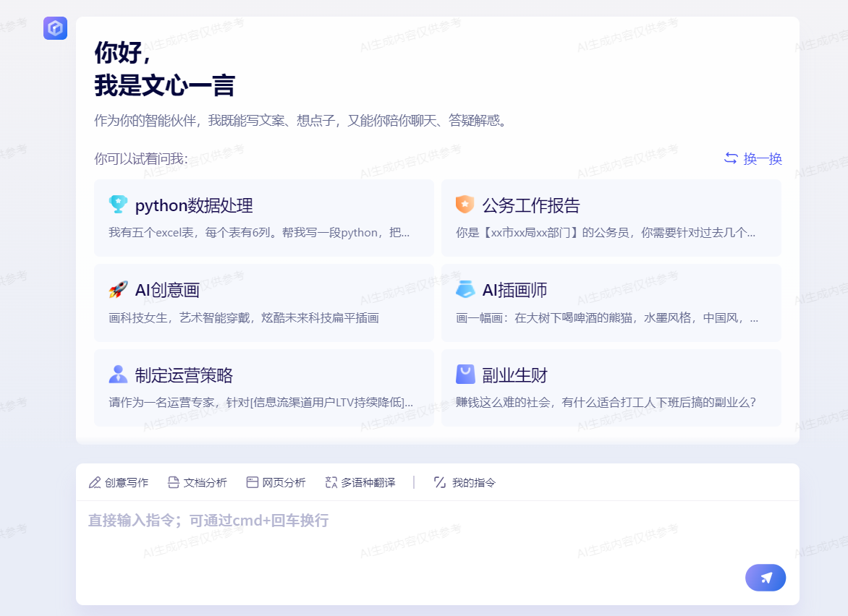Click the shield icon on 公务工作报告 card
Screen dimensions: 848x616
[x=464, y=205]
